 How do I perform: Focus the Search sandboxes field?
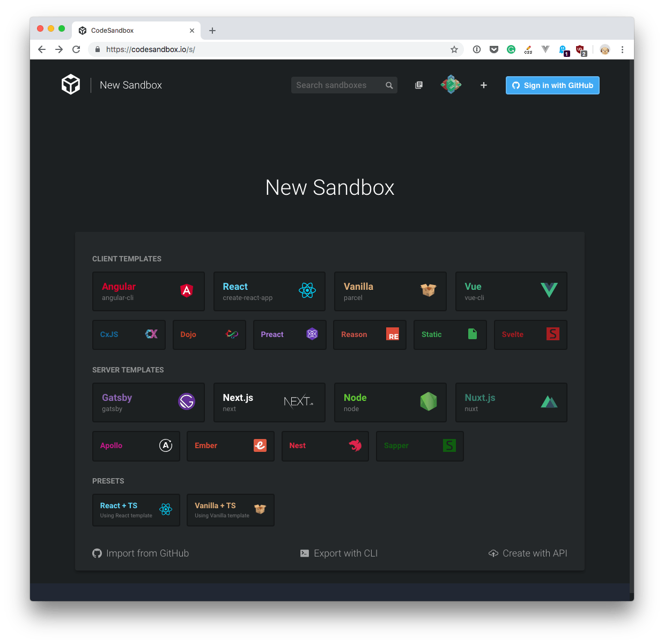point(338,85)
